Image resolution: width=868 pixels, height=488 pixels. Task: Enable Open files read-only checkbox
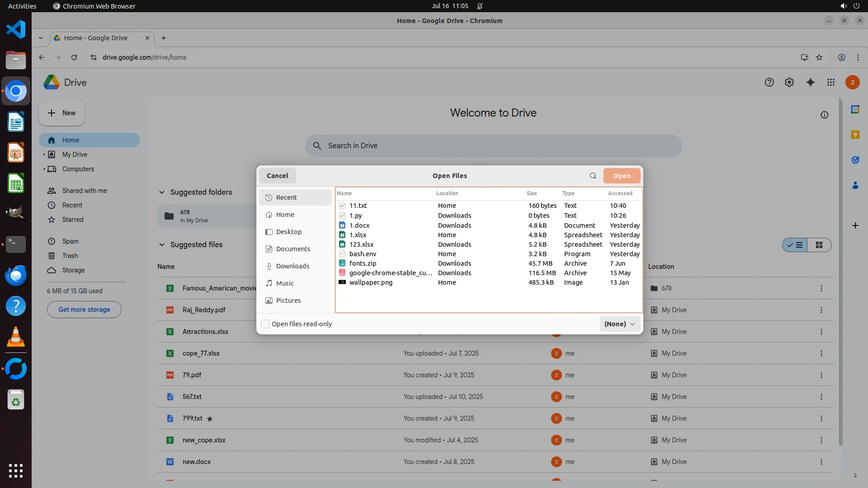266,324
